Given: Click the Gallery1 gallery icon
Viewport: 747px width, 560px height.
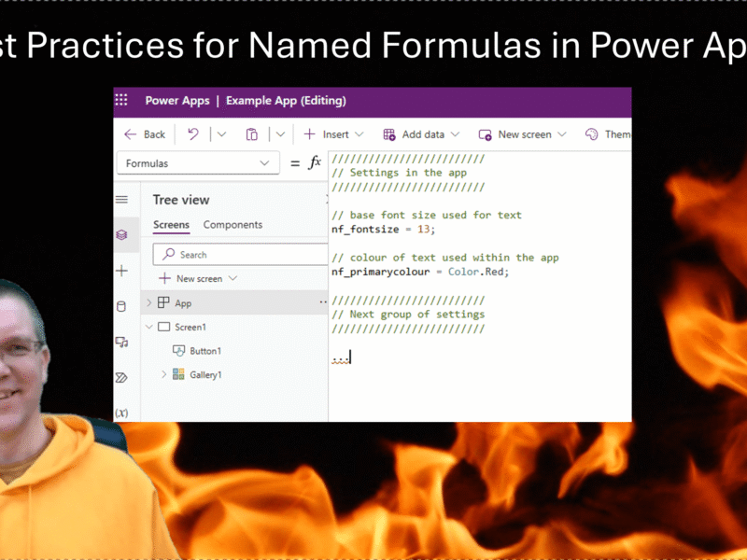Looking at the screenshot, I should tap(178, 374).
